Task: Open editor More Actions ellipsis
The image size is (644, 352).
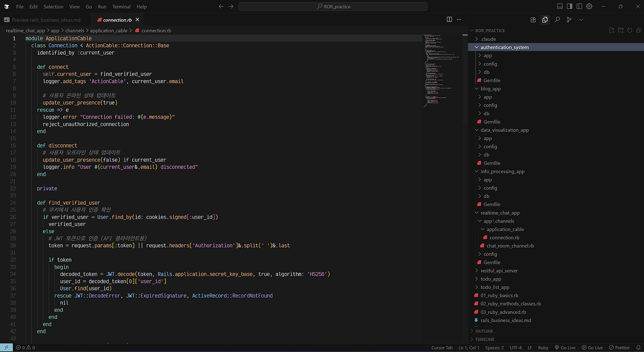Action: pos(459,20)
